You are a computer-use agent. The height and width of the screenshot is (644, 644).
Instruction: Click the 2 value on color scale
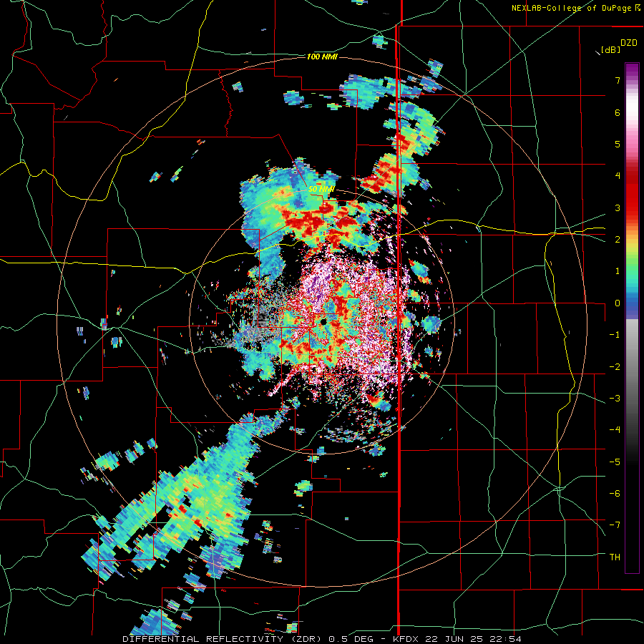[618, 240]
